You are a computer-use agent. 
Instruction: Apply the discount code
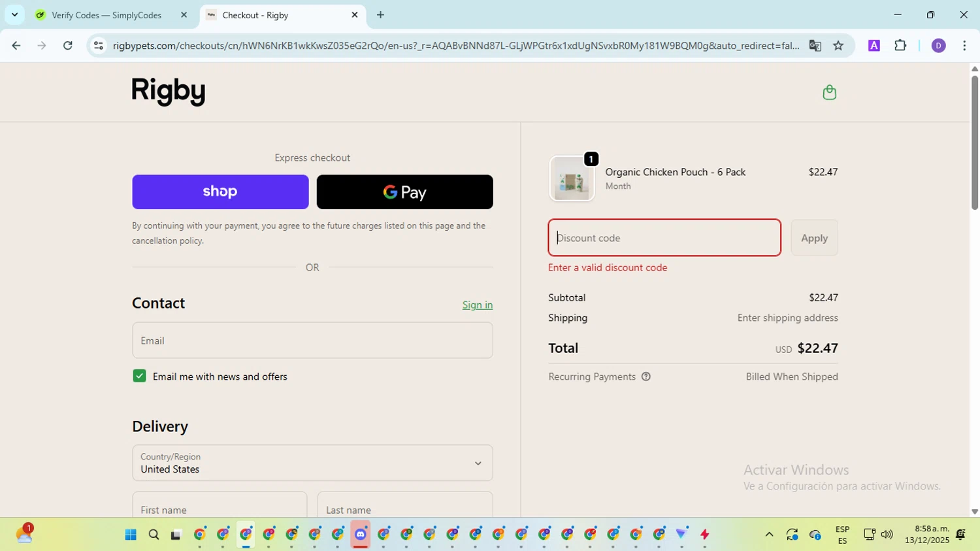tap(814, 238)
